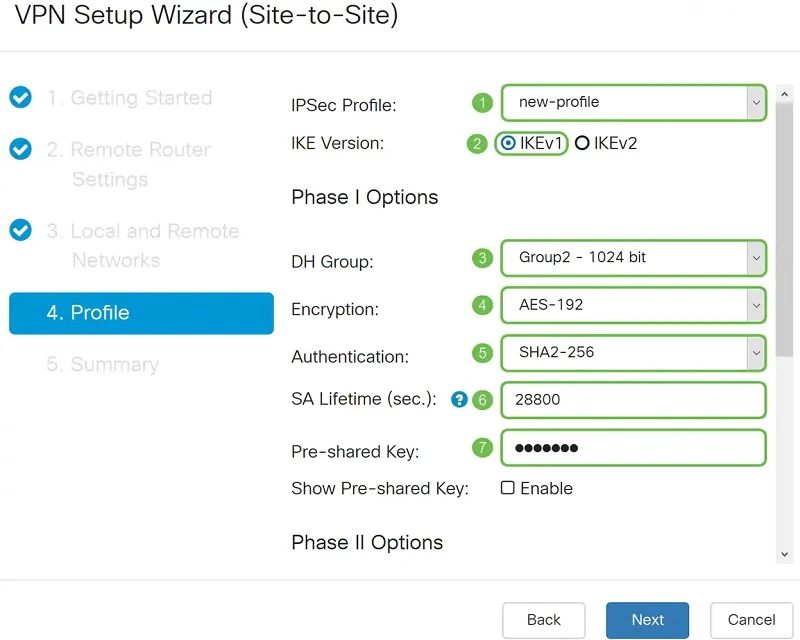The image size is (800, 640).
Task: Select the IKEv2 radio button
Action: pyautogui.click(x=582, y=143)
